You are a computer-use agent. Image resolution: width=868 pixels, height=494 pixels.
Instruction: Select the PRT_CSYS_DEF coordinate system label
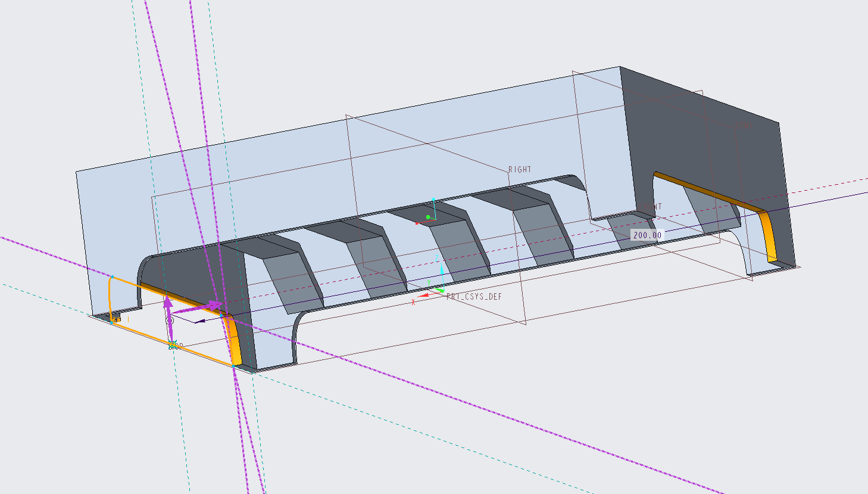(474, 296)
